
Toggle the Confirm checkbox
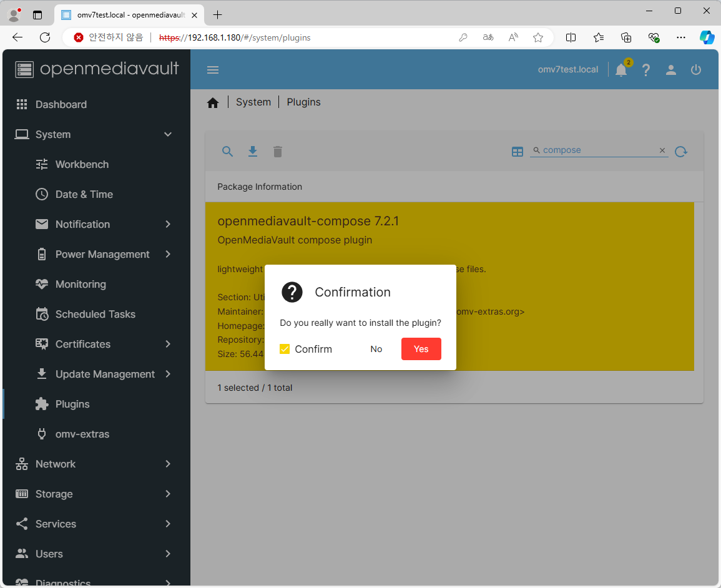[285, 349]
